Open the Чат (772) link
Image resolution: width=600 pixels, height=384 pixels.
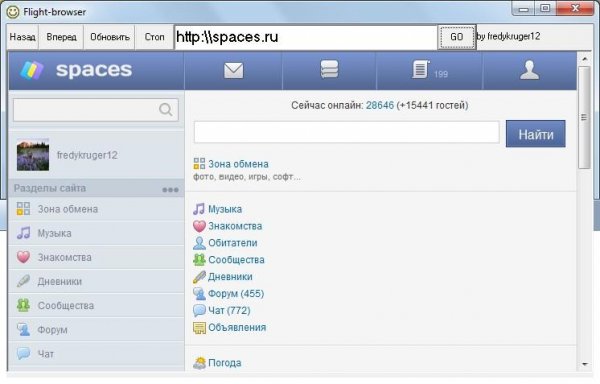pos(229,310)
